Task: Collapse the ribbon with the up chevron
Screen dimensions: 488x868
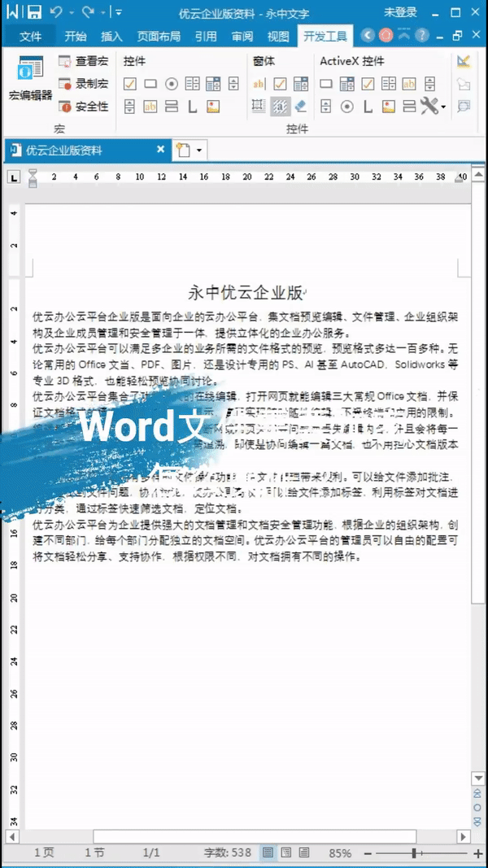Action: pyautogui.click(x=404, y=36)
